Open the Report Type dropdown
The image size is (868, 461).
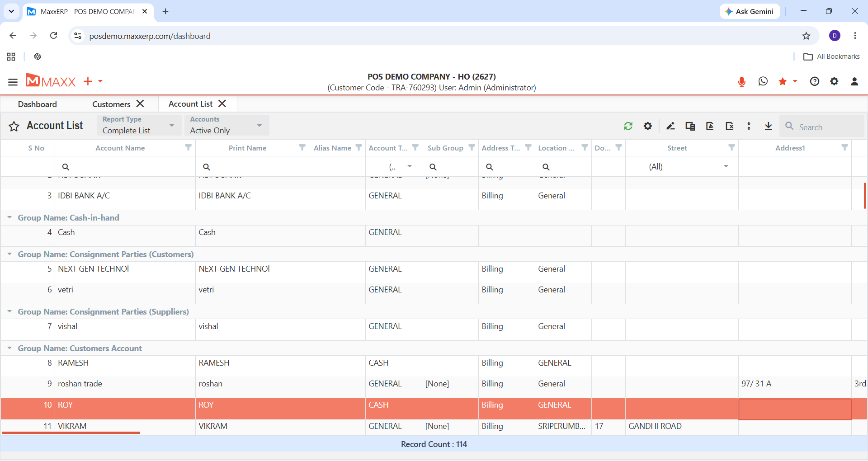point(139,125)
